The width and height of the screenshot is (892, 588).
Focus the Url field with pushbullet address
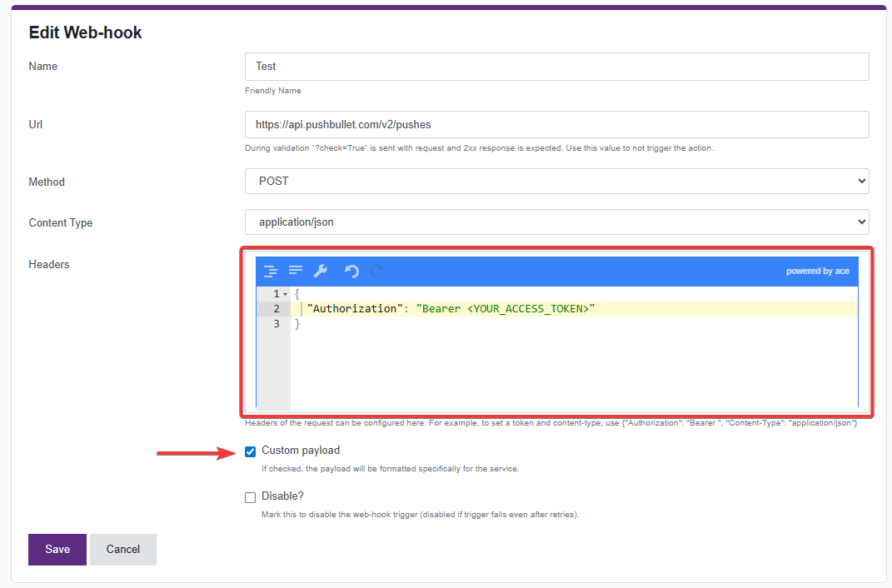pos(556,124)
